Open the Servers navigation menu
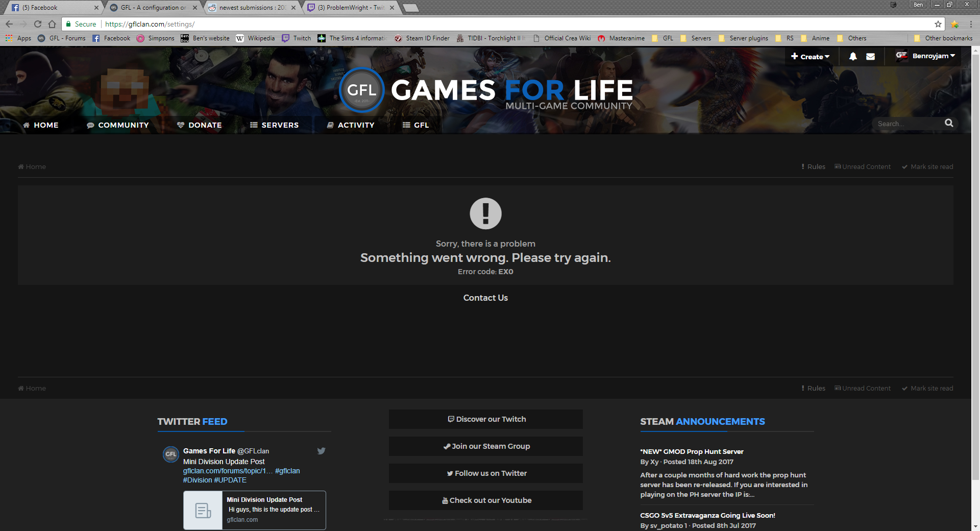Viewport: 980px width, 531px height. tap(274, 125)
